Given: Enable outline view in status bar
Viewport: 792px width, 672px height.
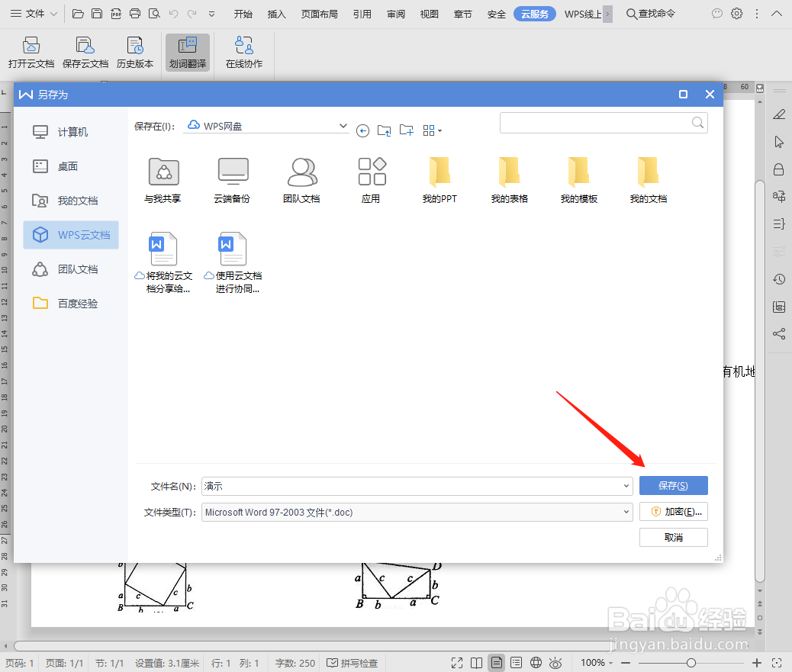Looking at the screenshot, I should coord(516,663).
